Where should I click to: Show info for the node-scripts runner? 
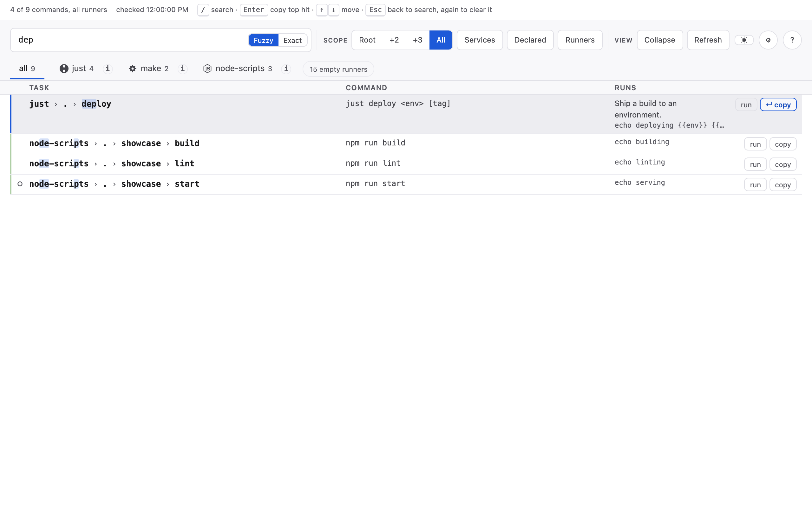pos(286,69)
